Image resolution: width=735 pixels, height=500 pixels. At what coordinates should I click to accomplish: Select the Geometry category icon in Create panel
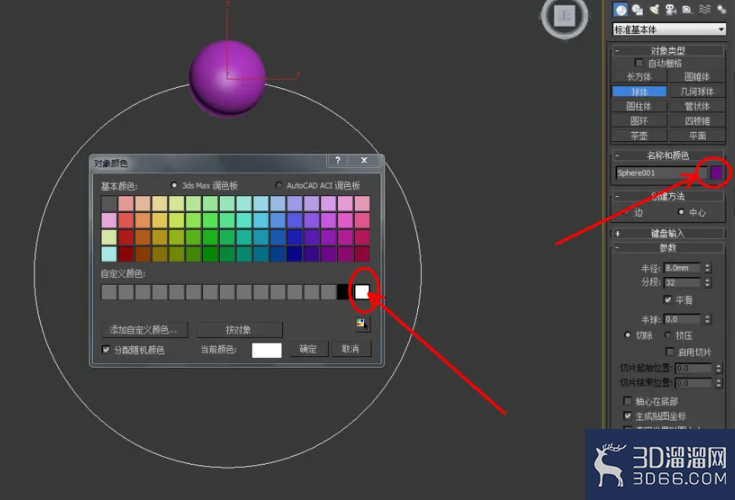621,10
